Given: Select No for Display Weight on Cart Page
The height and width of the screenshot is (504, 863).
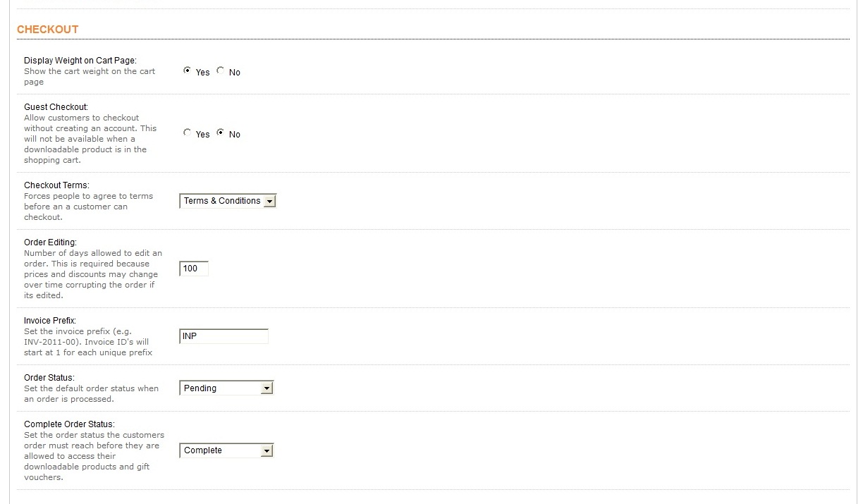Looking at the screenshot, I should coord(221,70).
